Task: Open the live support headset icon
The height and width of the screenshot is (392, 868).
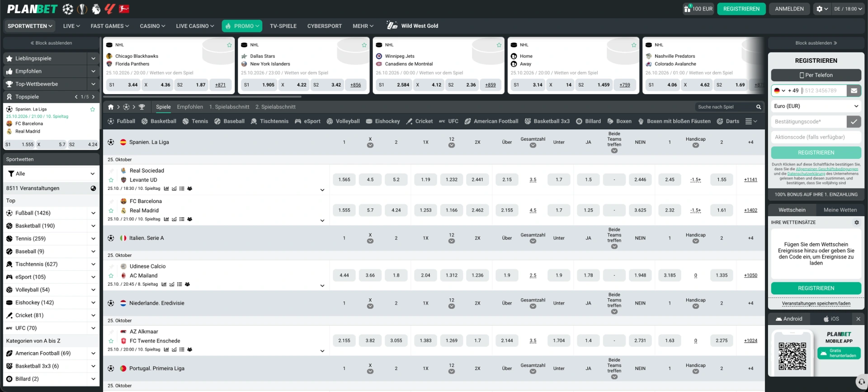Action: point(862,382)
